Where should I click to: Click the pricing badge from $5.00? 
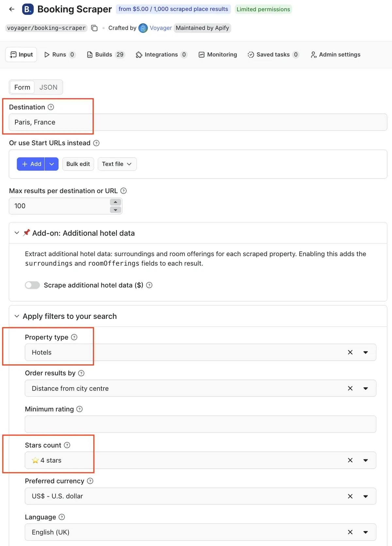point(173,9)
